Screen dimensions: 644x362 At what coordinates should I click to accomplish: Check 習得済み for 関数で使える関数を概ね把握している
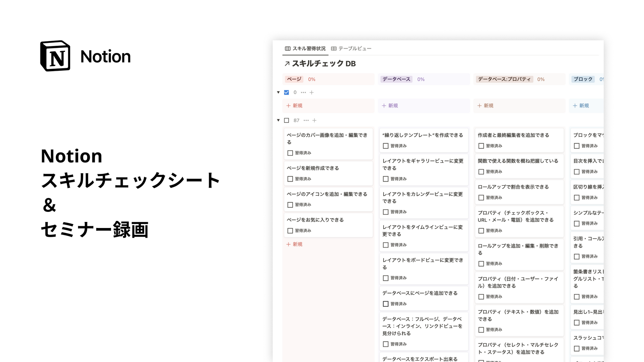pos(481,172)
